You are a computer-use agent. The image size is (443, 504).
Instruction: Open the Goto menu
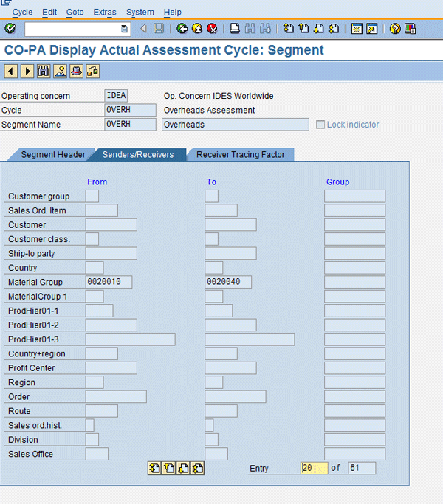pyautogui.click(x=75, y=12)
